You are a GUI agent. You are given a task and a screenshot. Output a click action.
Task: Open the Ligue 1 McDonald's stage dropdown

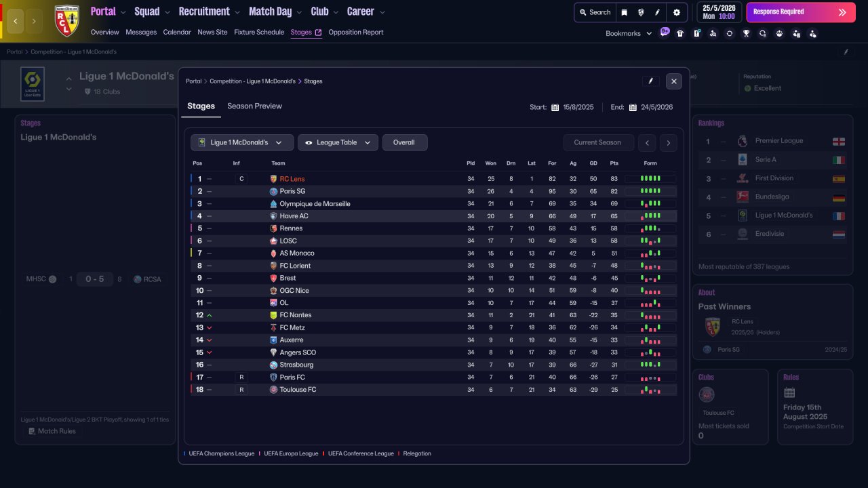click(242, 142)
